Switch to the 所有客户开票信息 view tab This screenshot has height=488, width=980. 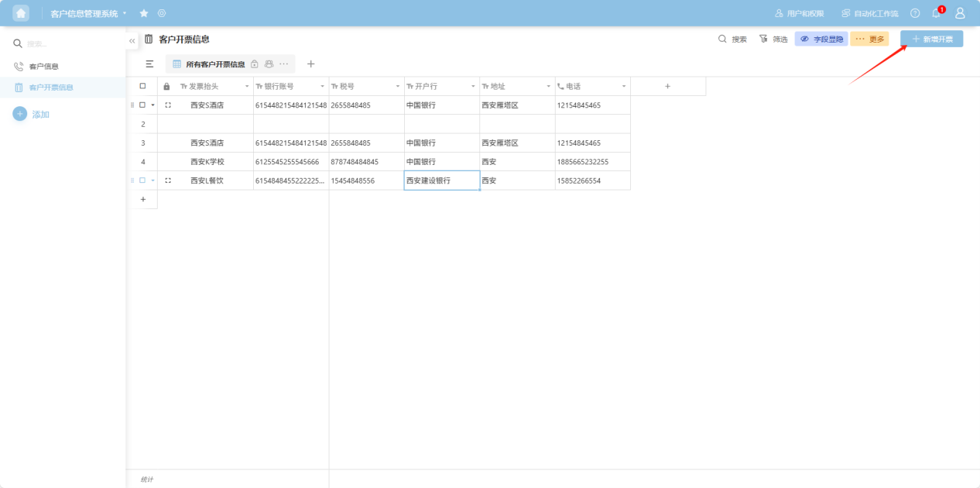pos(215,64)
